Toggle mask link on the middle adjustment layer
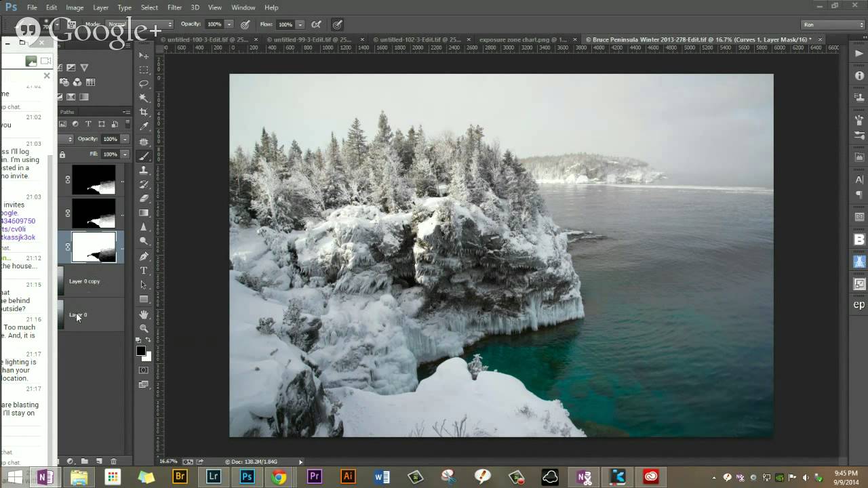Screen dimensions: 868x488 pos(67,213)
